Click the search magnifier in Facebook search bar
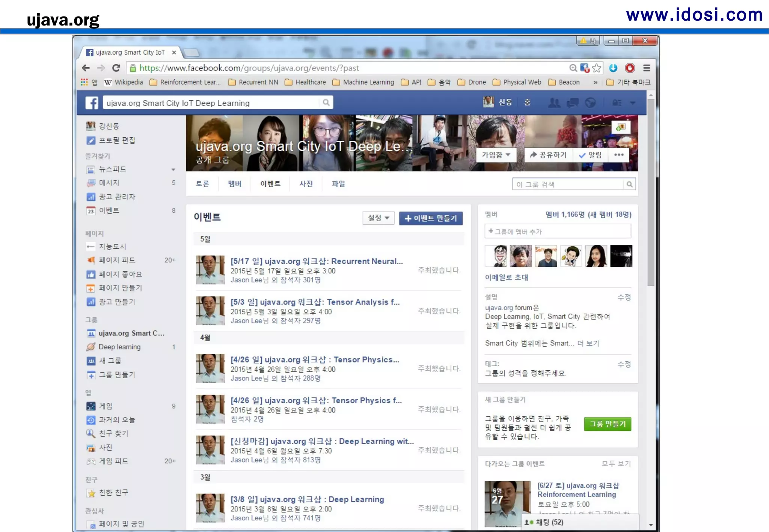Screen dimensions: 769x532 tap(326, 102)
